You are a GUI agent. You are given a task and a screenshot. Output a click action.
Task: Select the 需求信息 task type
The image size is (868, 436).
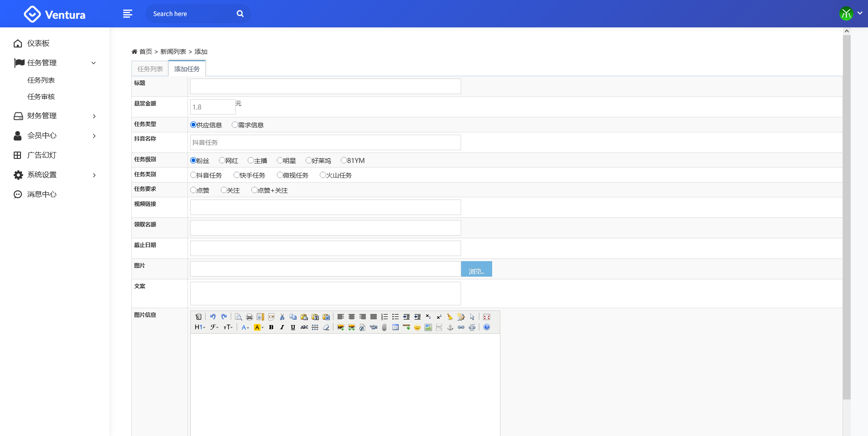(x=235, y=125)
